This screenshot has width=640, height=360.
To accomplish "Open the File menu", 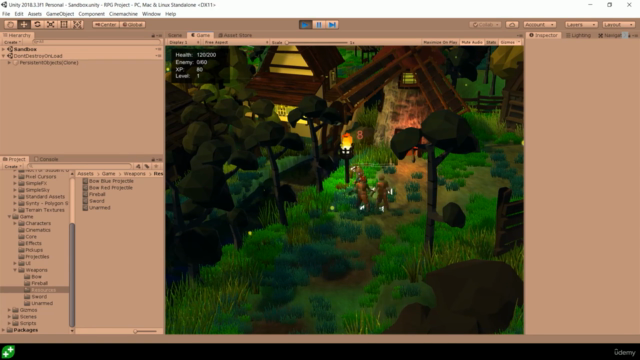I will (6, 14).
